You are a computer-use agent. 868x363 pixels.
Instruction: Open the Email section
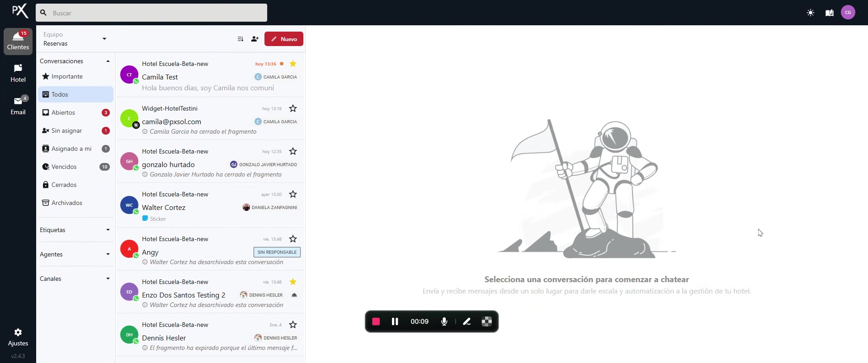click(18, 106)
